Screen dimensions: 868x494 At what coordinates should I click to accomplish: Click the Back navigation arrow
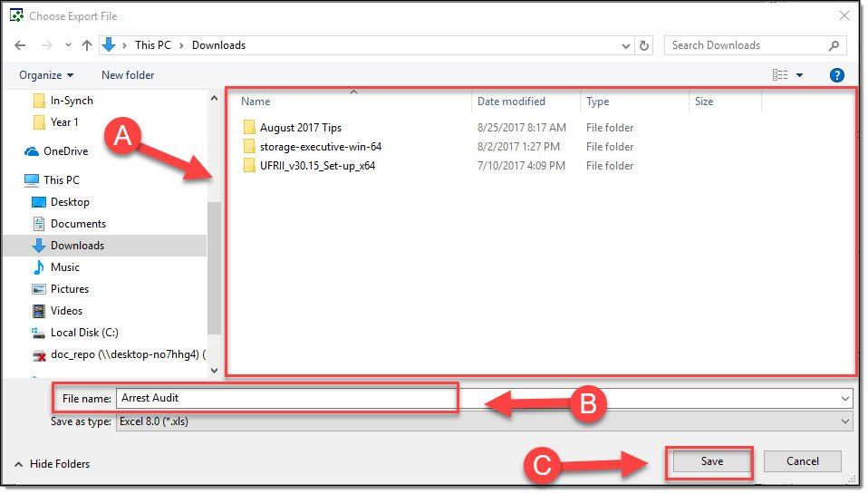pos(20,45)
